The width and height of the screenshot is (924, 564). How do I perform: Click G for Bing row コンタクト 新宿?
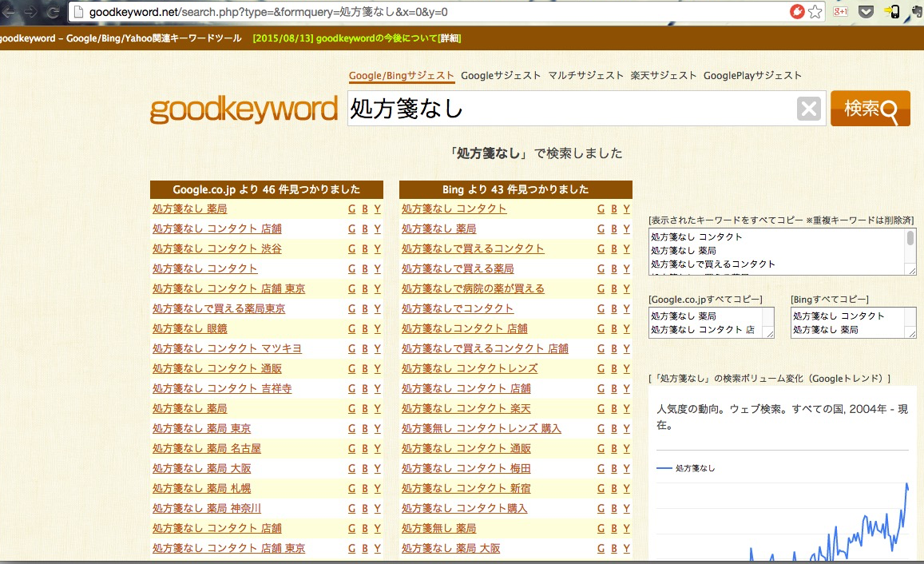pyautogui.click(x=601, y=489)
